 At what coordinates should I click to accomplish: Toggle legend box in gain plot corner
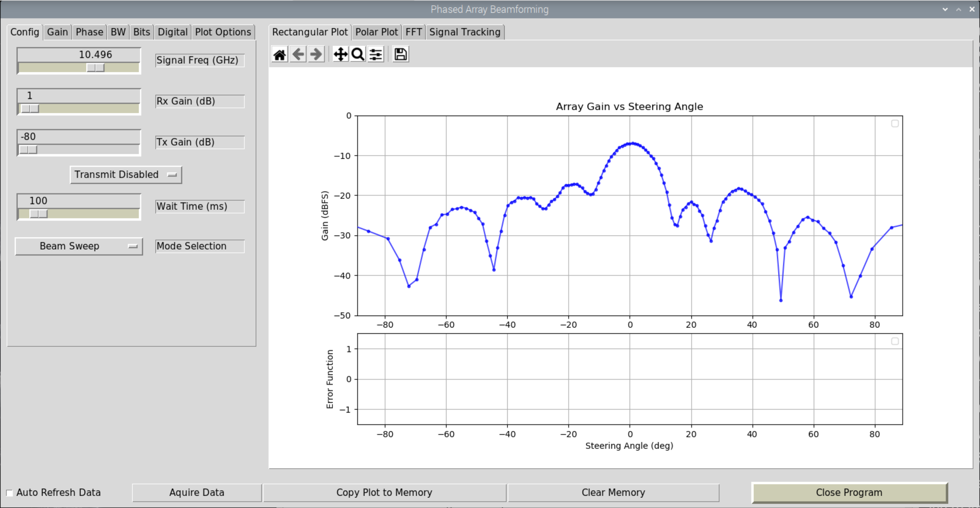[895, 124]
